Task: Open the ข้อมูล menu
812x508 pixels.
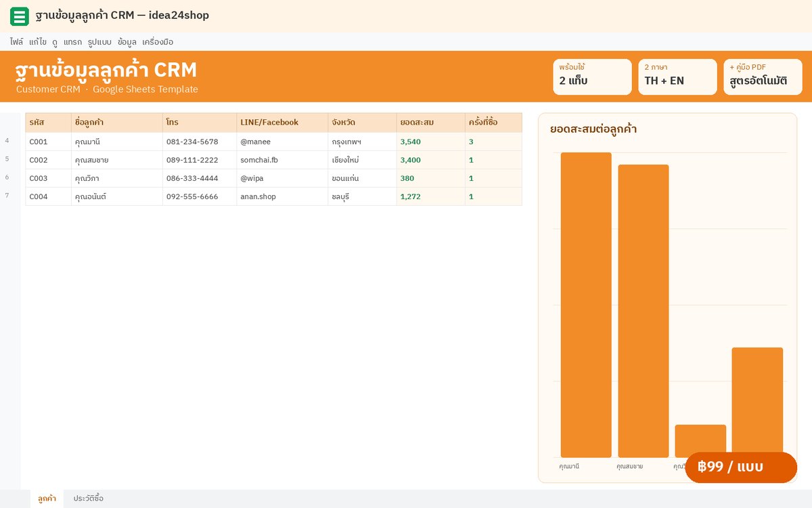Action: pos(127,42)
